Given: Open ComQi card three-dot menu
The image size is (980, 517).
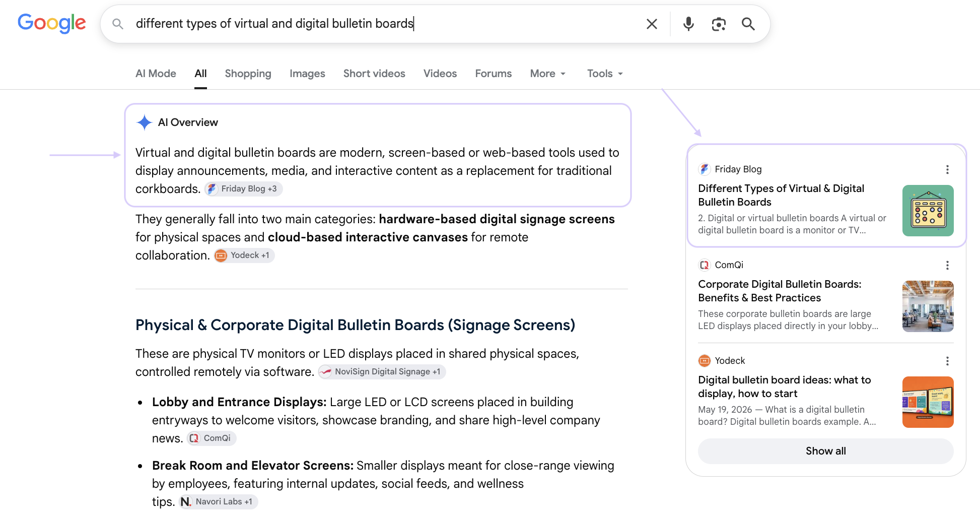Looking at the screenshot, I should pyautogui.click(x=947, y=265).
